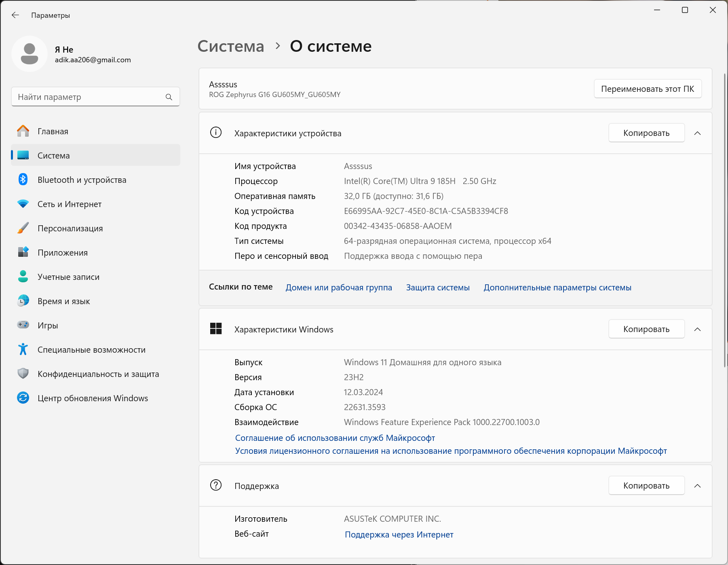Open Поддержка через Интернет link
This screenshot has height=565, width=728.
(x=399, y=535)
